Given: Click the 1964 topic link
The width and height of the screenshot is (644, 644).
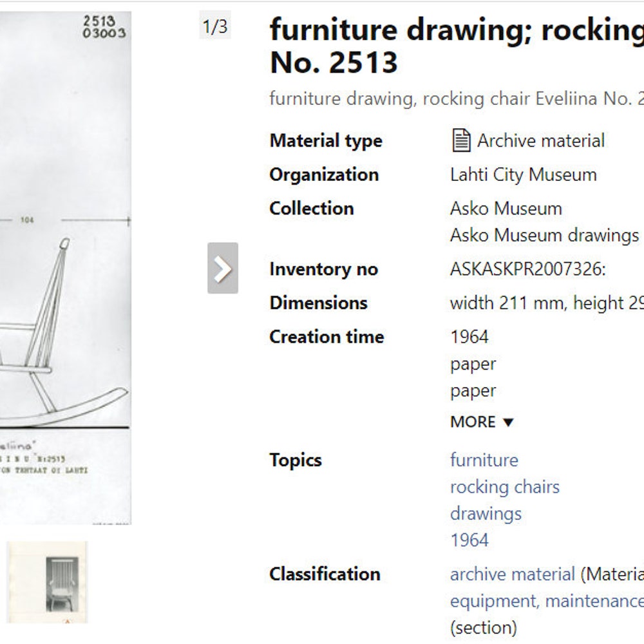Looking at the screenshot, I should (469, 540).
